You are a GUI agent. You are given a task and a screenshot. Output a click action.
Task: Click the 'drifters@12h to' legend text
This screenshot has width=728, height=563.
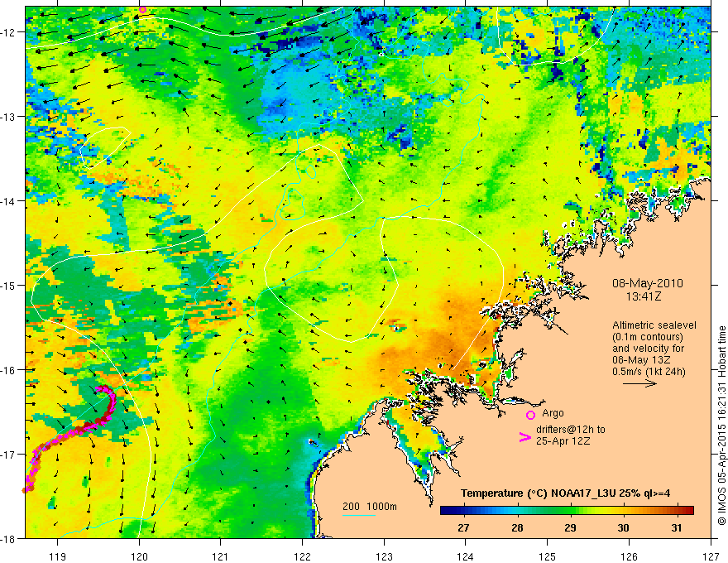tap(571, 430)
